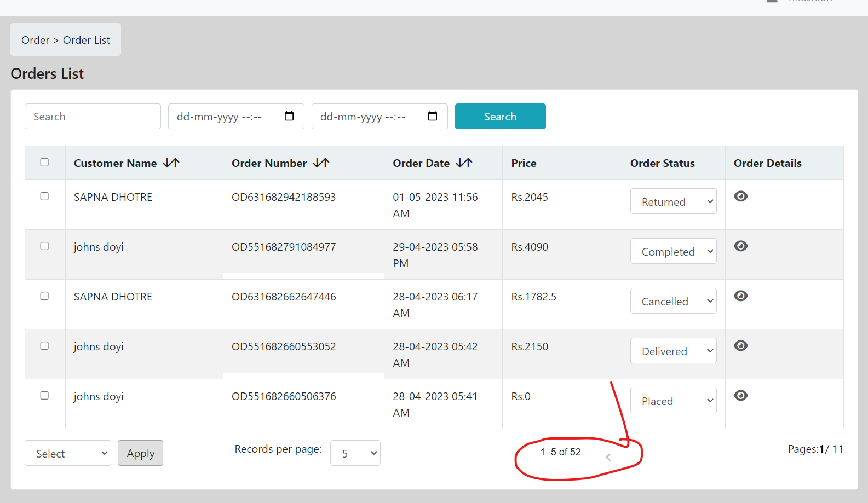Open the bulk action Select dropdown

click(x=68, y=453)
